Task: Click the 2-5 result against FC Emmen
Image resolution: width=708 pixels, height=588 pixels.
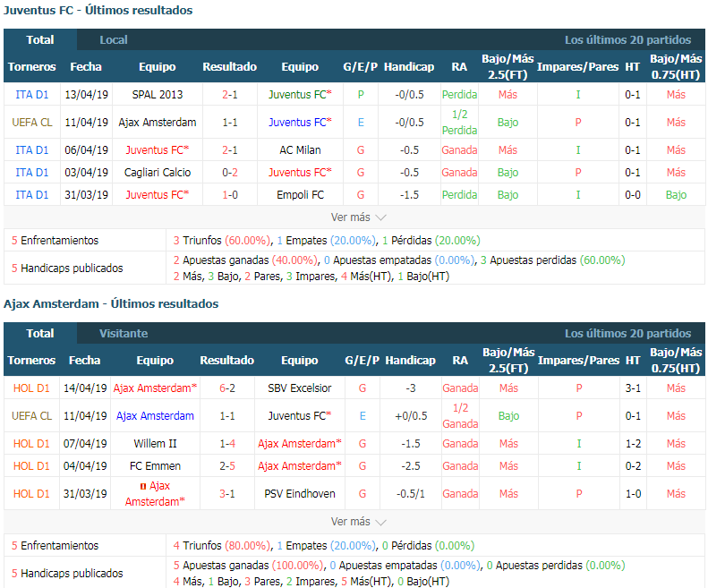Action: point(227,466)
